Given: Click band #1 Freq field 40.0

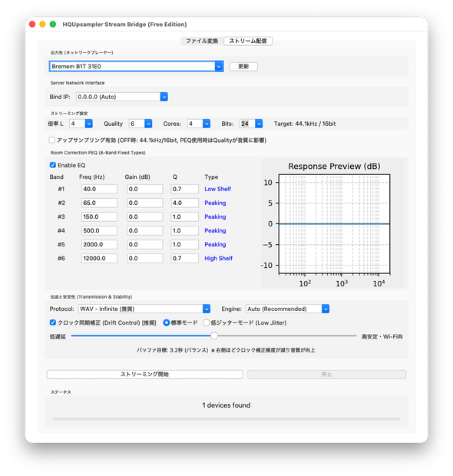Looking at the screenshot, I should 99,189.
